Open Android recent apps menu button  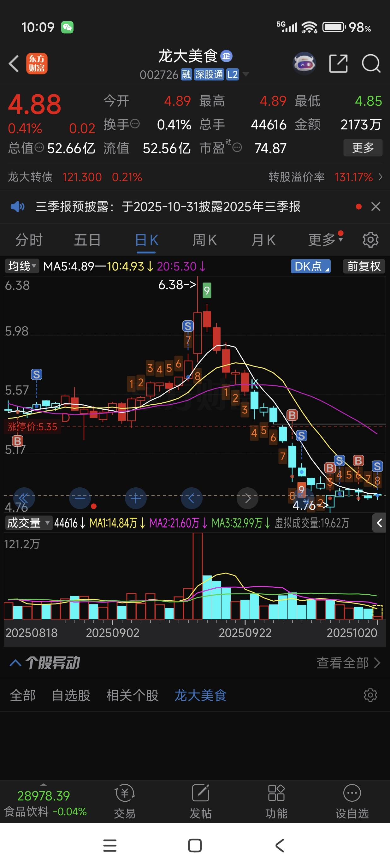click(110, 845)
